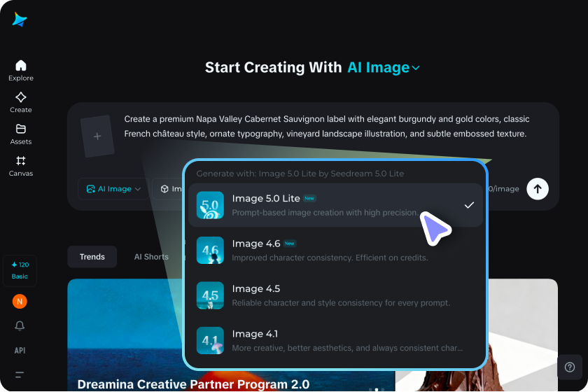This screenshot has width=588, height=392.
Task: Open the model selector cube button
Action: coord(168,189)
